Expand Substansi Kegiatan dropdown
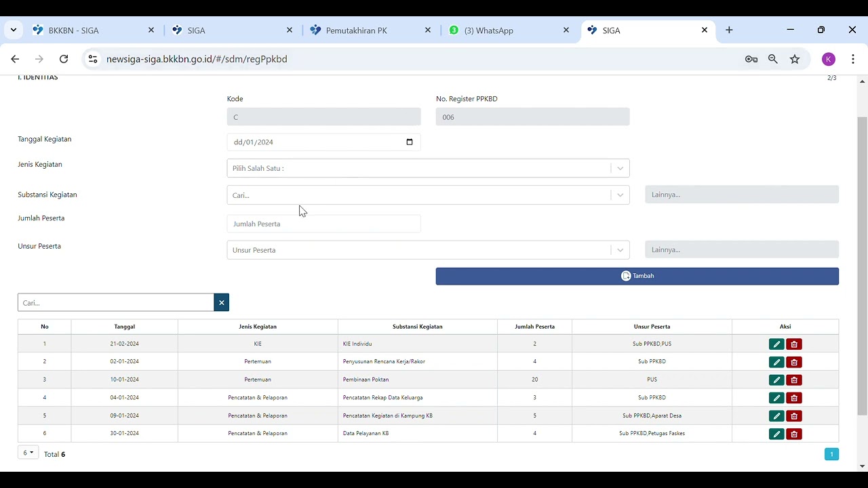This screenshot has height=488, width=868. point(620,195)
